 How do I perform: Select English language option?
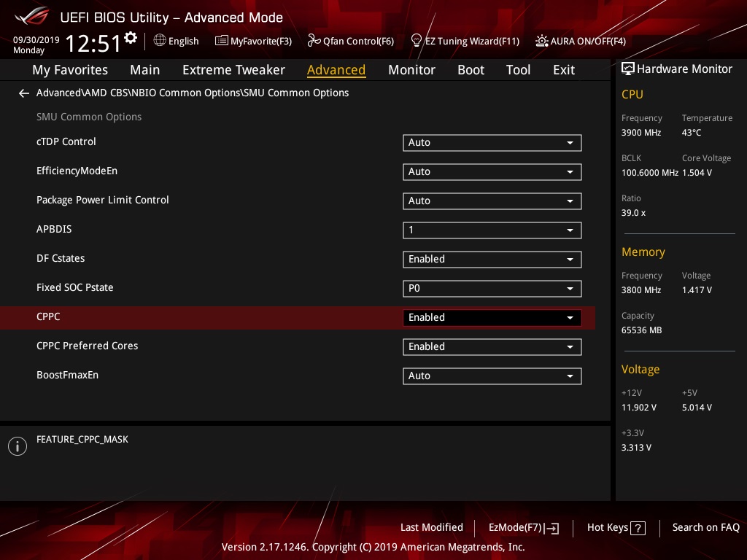click(183, 42)
